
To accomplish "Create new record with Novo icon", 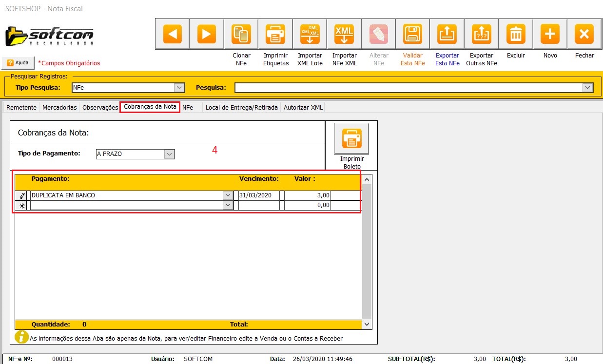I will (550, 34).
